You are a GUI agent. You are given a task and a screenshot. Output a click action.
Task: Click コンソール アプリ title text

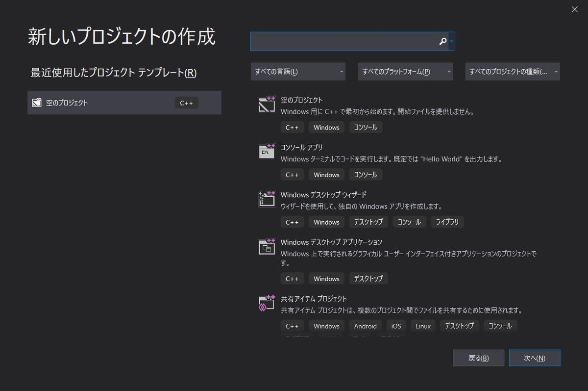(301, 147)
